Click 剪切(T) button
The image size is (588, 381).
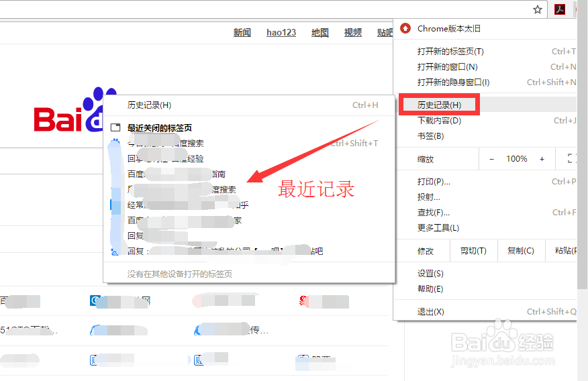coord(474,251)
